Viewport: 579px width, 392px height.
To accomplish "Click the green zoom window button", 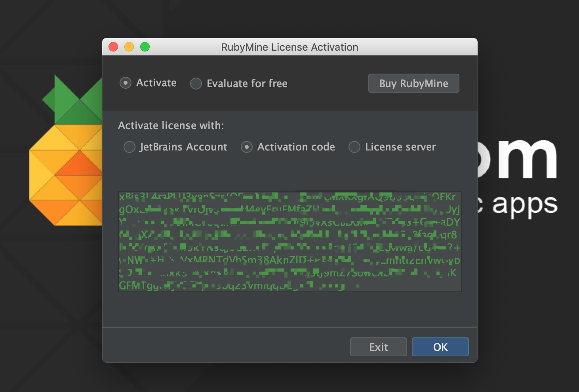I will coord(145,47).
